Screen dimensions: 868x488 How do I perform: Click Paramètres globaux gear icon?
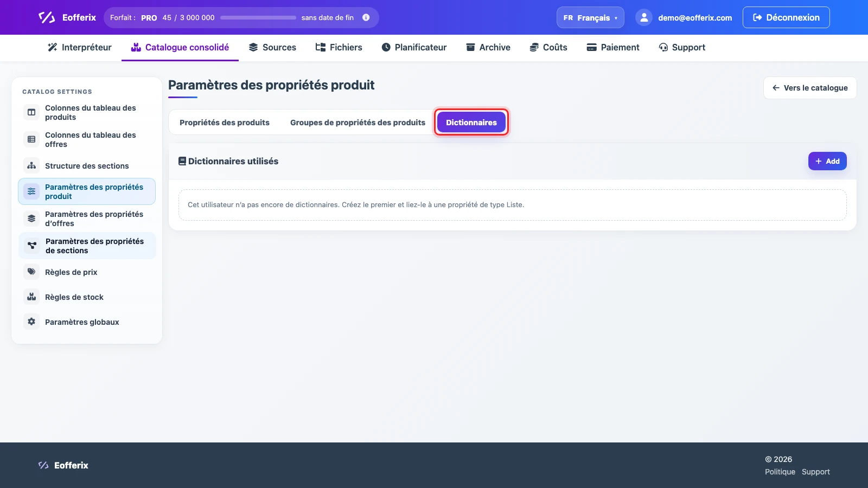tap(31, 322)
